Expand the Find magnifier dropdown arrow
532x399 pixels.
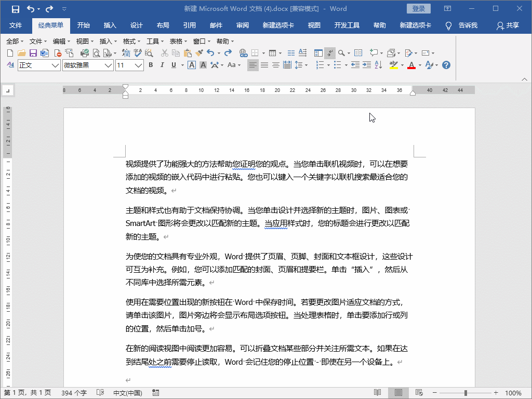(x=349, y=54)
